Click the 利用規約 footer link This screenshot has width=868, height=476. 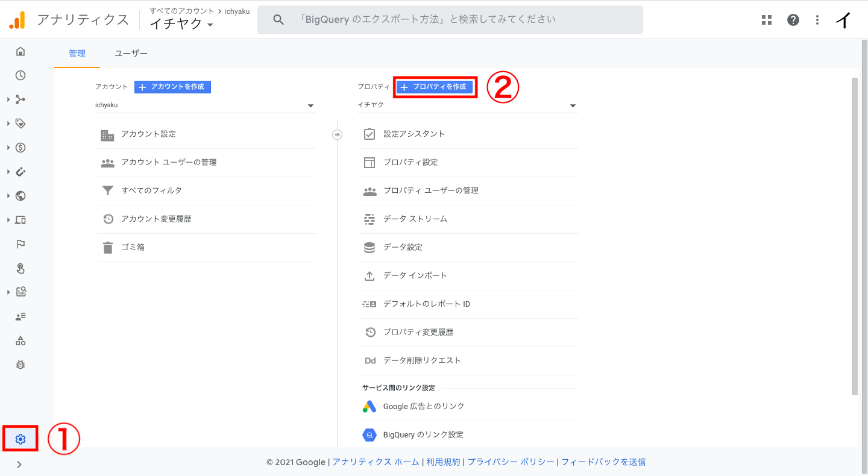tap(443, 462)
